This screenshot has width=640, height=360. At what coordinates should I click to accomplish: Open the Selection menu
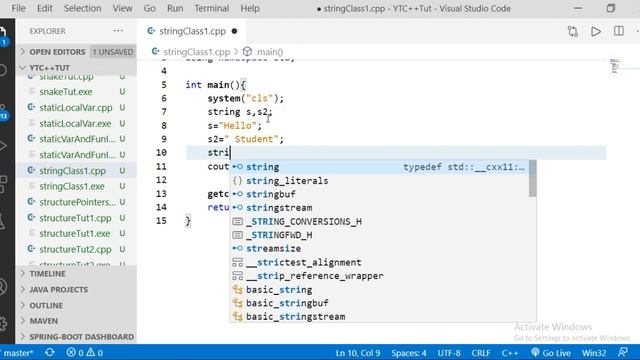(x=82, y=8)
